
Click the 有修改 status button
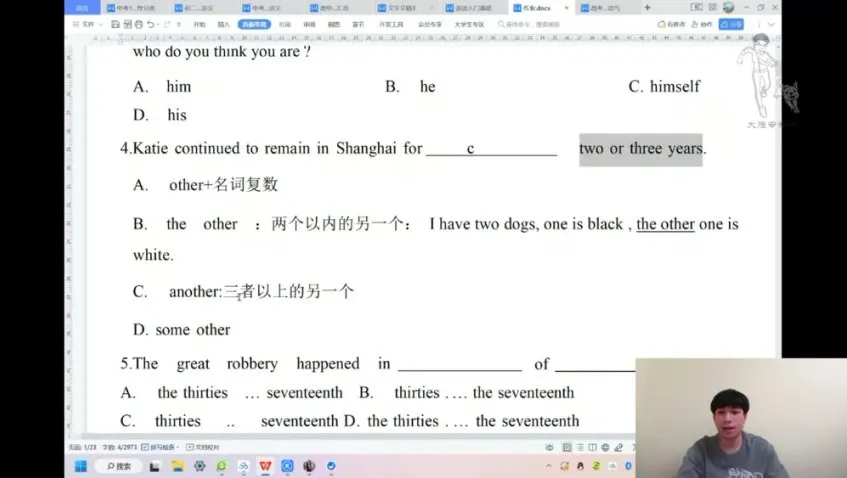671,24
